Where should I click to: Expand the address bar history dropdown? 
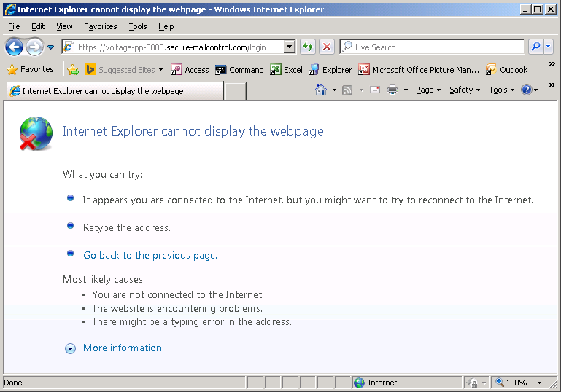(x=290, y=47)
